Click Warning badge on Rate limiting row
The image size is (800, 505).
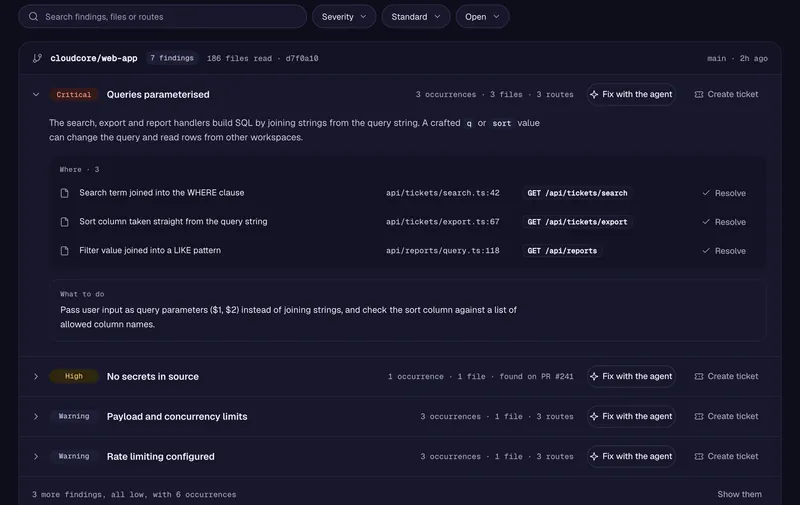(73, 457)
